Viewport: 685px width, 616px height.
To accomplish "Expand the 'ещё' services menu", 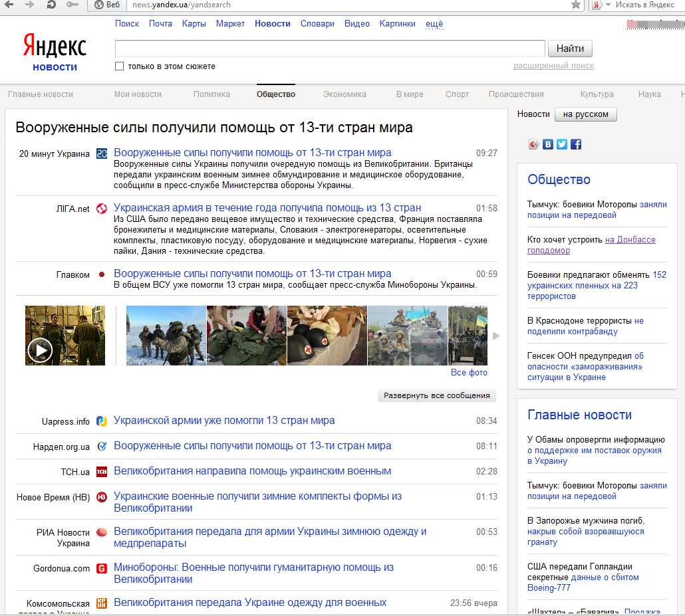I will coord(434,24).
